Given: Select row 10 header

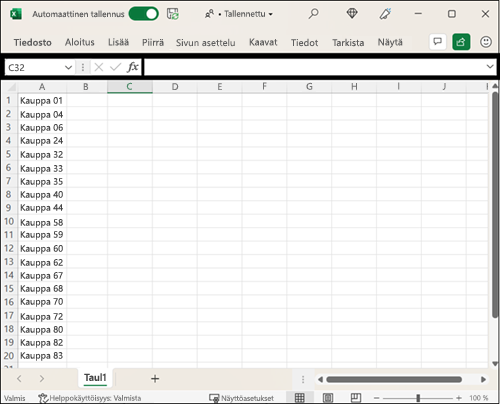Looking at the screenshot, I should (x=9, y=221).
